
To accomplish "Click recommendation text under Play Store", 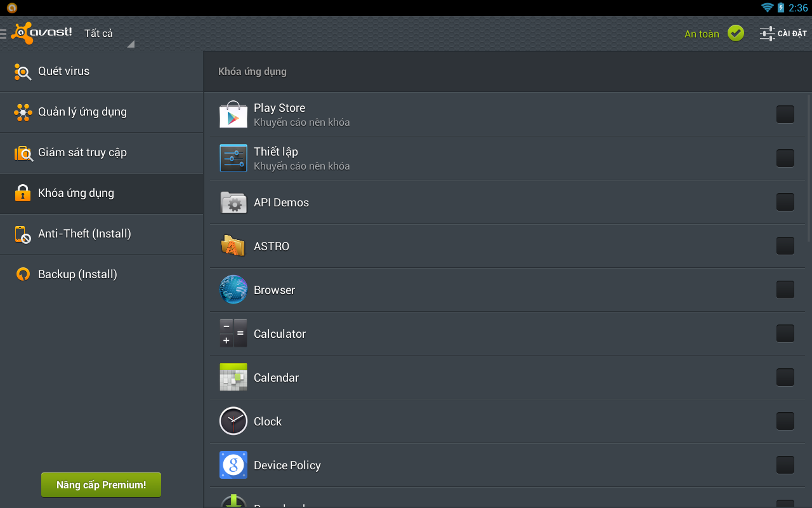I will 302,122.
